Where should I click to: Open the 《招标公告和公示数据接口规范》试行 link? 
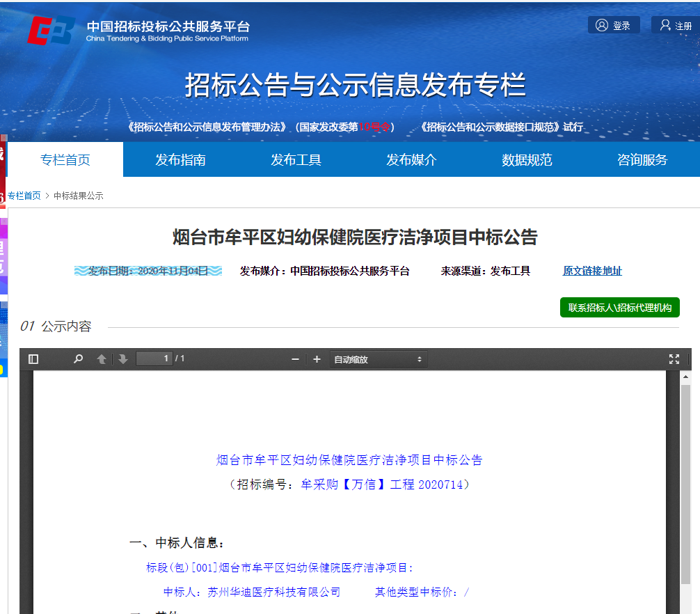point(502,127)
